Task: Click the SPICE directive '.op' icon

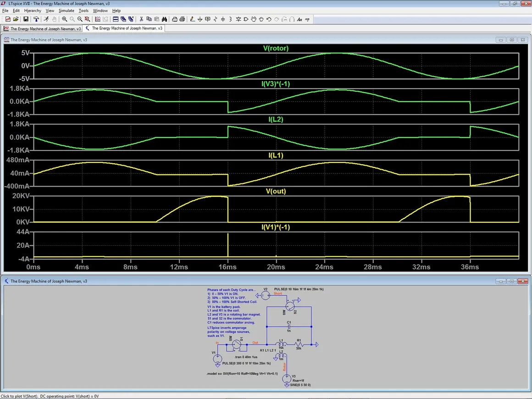Action: click(x=307, y=19)
